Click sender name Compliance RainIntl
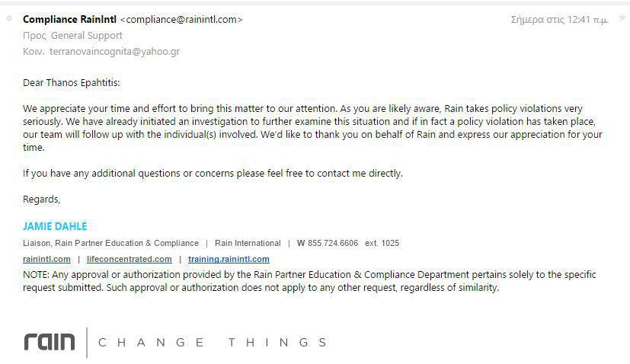The image size is (630, 364). pos(69,19)
